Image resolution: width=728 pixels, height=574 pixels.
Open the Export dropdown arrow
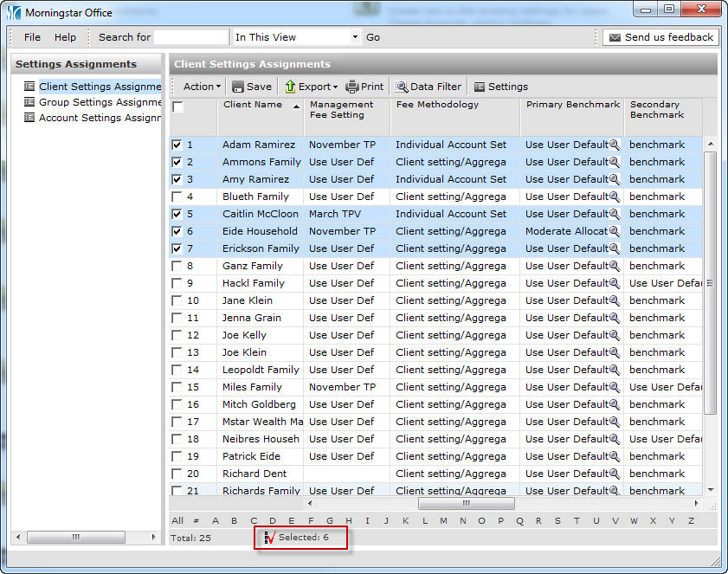pos(335,87)
